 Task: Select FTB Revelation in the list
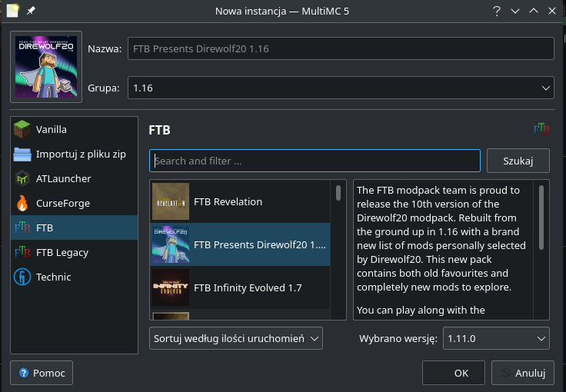click(x=240, y=201)
